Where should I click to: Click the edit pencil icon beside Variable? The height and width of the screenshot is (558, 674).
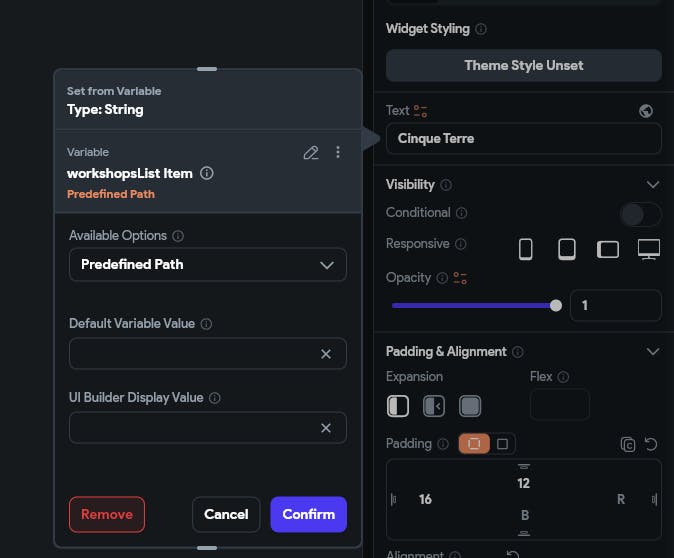pyautogui.click(x=311, y=153)
